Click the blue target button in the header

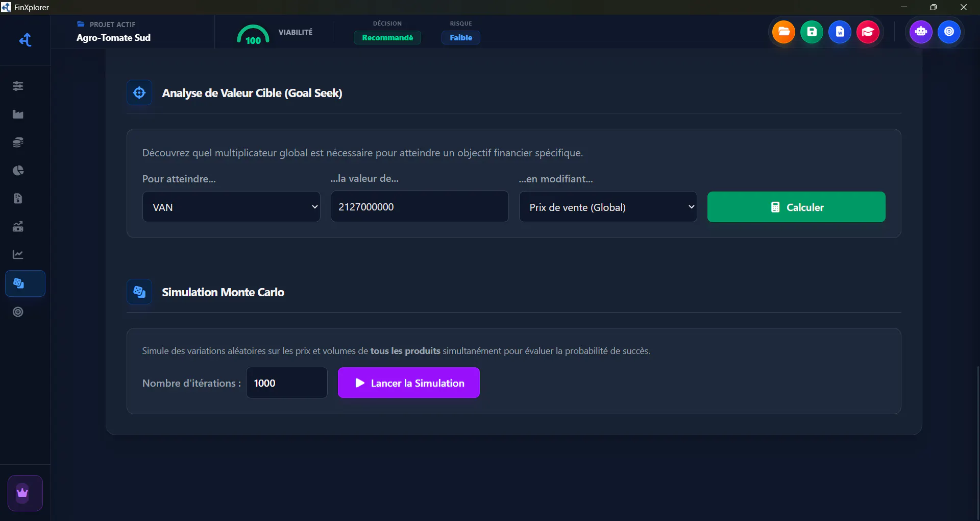(949, 32)
